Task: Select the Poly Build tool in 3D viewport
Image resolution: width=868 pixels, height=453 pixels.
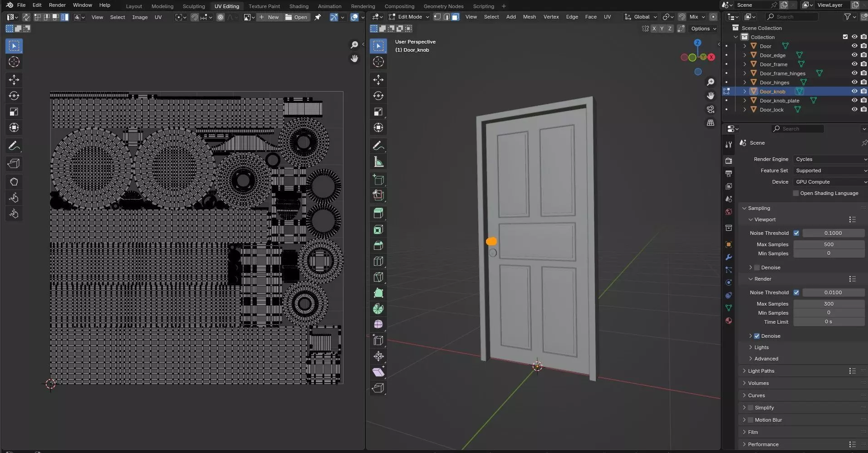Action: point(378,293)
